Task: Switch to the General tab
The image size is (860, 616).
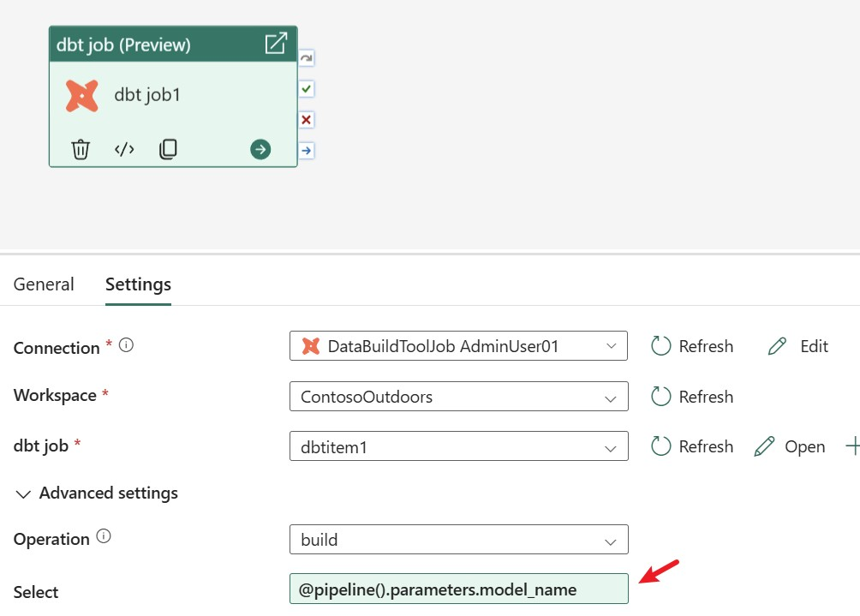Action: tap(44, 284)
